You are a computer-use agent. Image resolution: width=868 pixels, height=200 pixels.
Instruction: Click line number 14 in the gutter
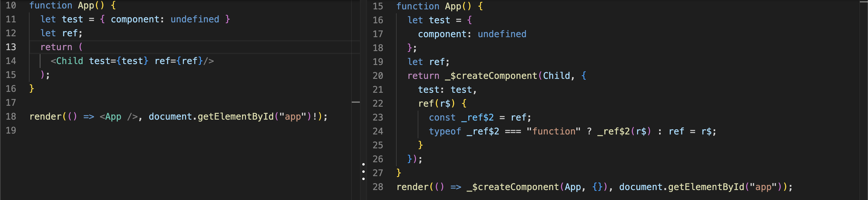point(11,61)
